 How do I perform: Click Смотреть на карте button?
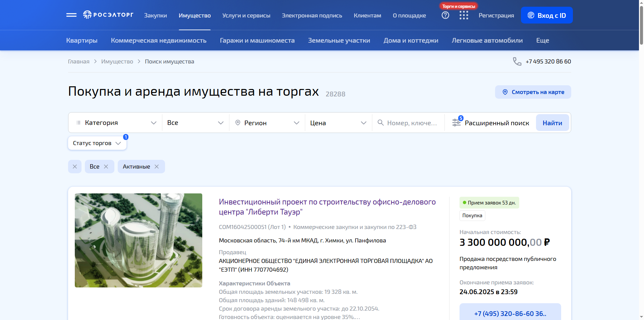[533, 92]
